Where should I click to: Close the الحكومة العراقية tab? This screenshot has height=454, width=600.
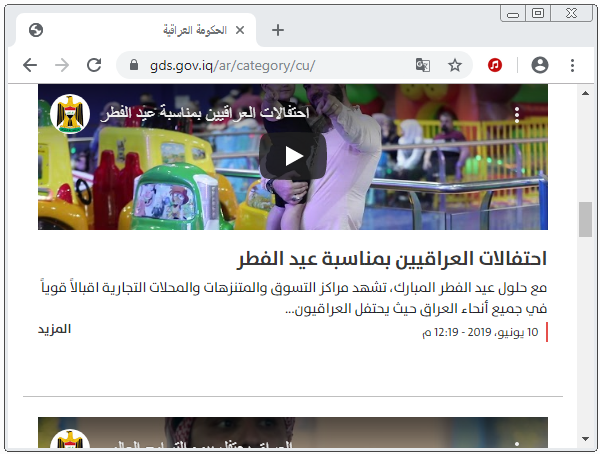pyautogui.click(x=240, y=30)
